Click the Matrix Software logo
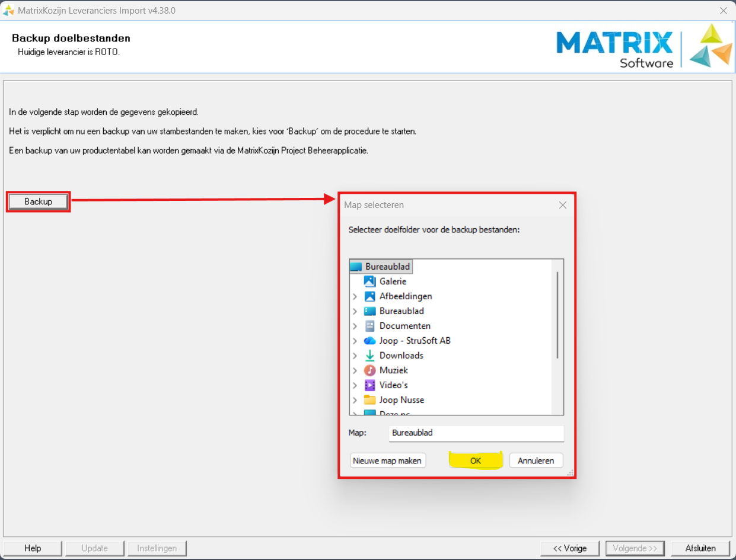 click(x=645, y=46)
